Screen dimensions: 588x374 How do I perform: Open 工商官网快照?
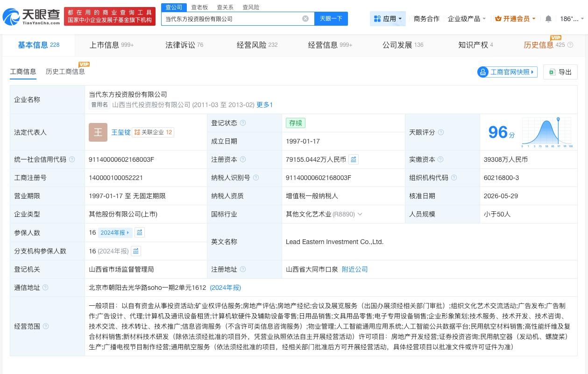[x=507, y=72]
